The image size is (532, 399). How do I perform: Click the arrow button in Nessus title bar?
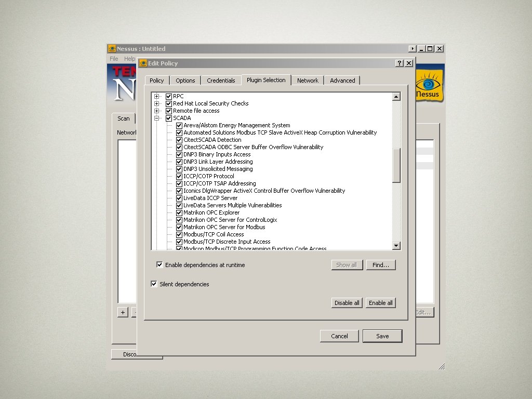412,49
